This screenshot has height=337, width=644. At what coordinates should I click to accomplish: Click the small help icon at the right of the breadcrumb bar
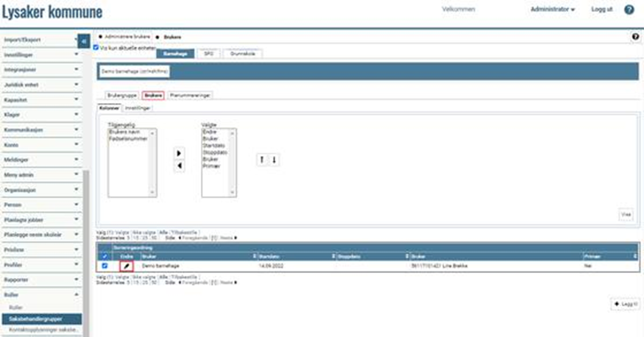click(x=635, y=36)
